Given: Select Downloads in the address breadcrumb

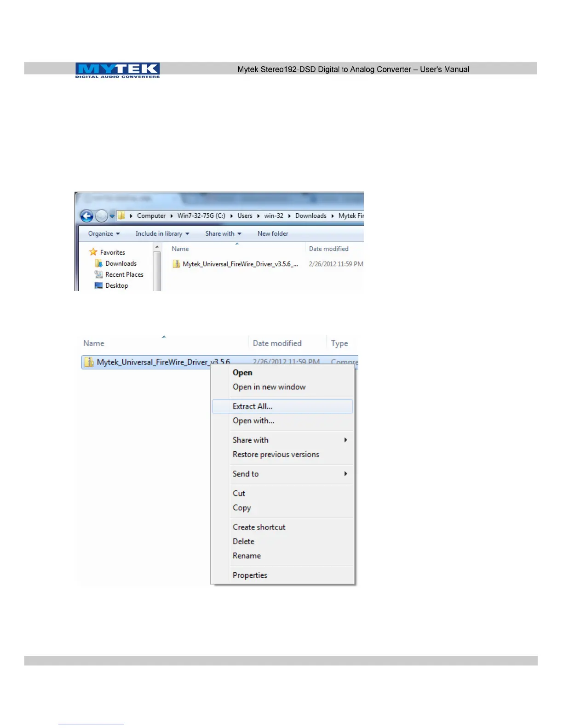Looking at the screenshot, I should (311, 216).
